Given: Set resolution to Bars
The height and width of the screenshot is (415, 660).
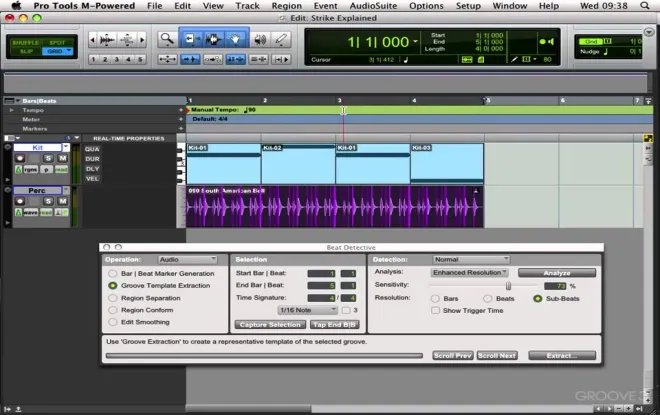Looking at the screenshot, I should click(435, 298).
